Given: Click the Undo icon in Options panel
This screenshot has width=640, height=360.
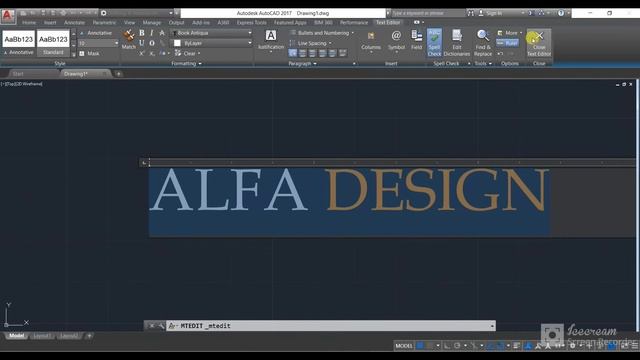Looking at the screenshot, I should pyautogui.click(x=500, y=53).
